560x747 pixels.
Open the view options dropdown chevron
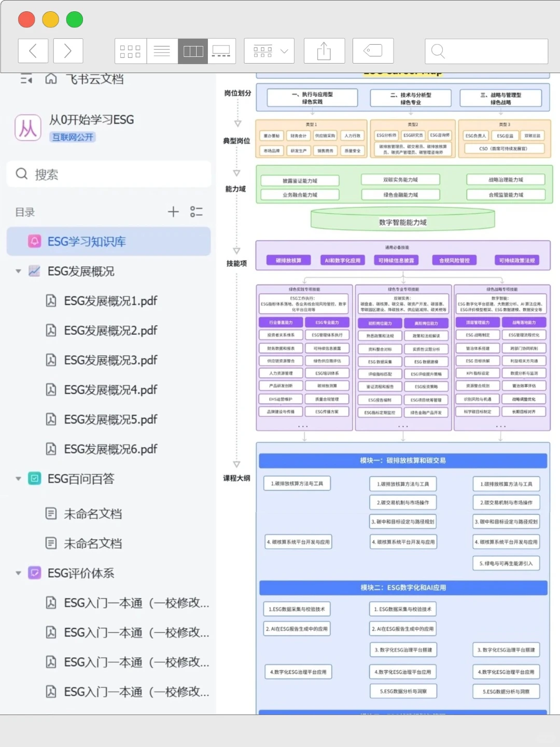(x=284, y=51)
